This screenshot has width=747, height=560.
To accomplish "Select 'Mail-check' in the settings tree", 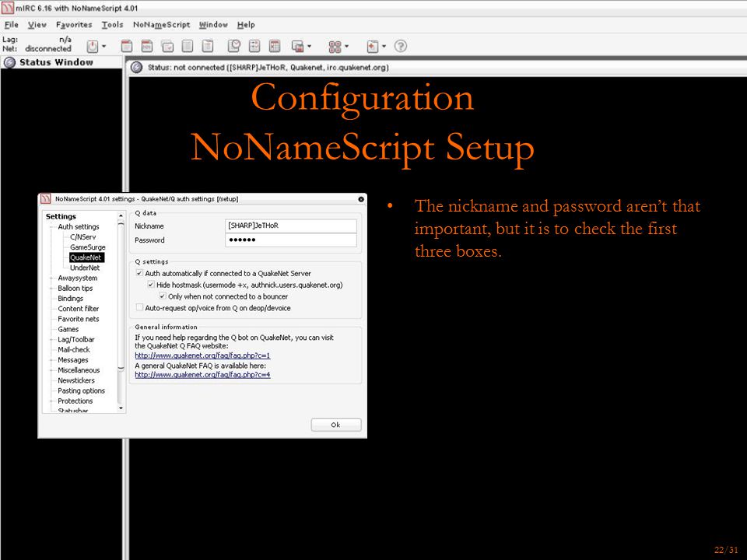I will (x=74, y=349).
